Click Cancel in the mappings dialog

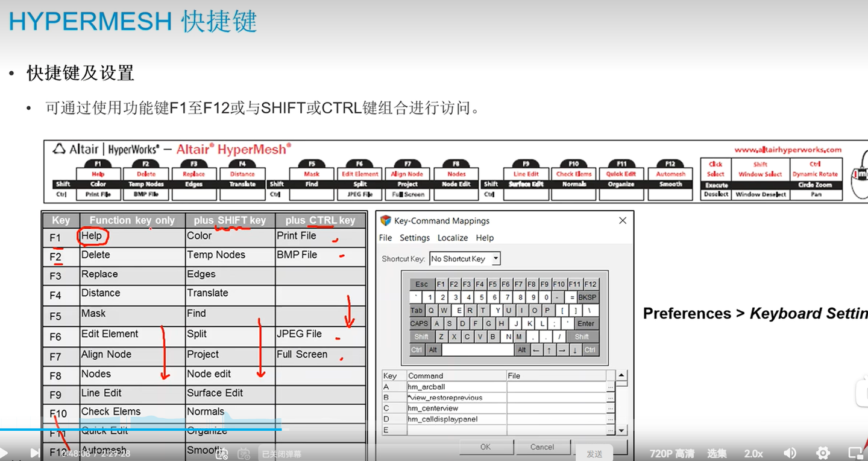click(x=542, y=447)
